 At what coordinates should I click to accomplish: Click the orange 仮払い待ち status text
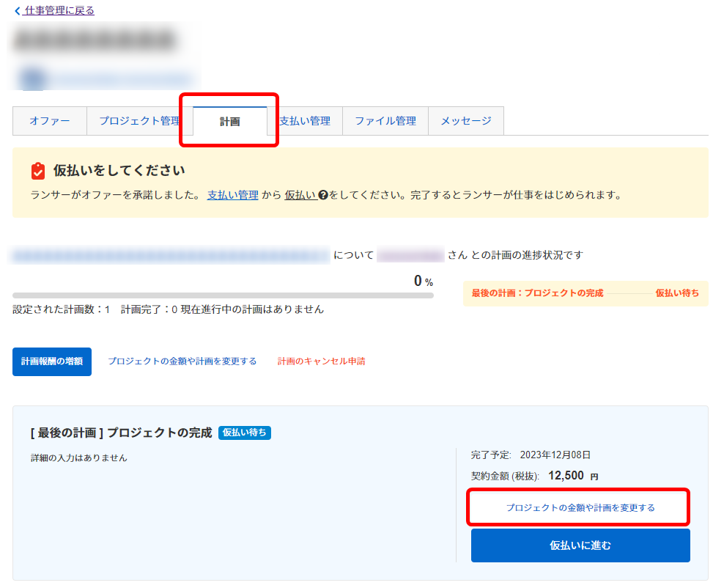[677, 293]
